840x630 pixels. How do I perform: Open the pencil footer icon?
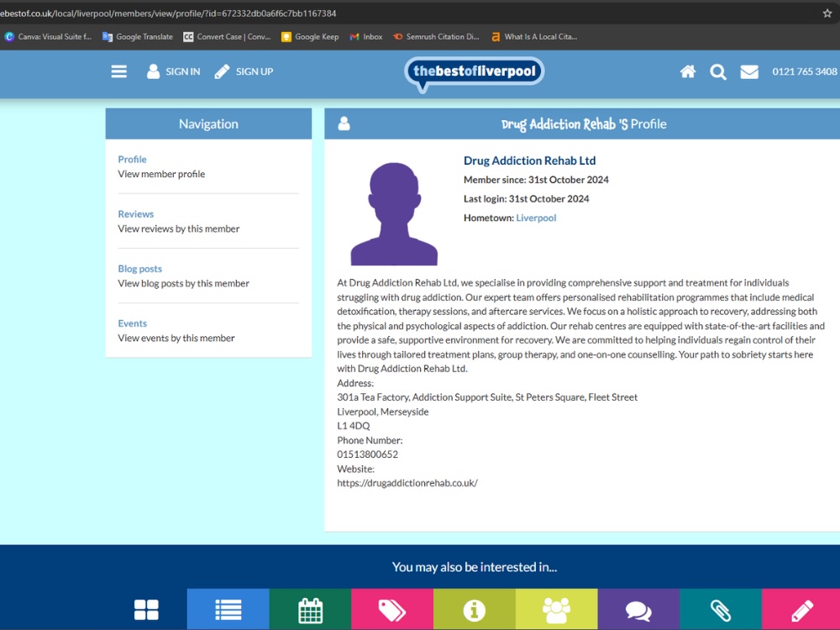tap(801, 610)
